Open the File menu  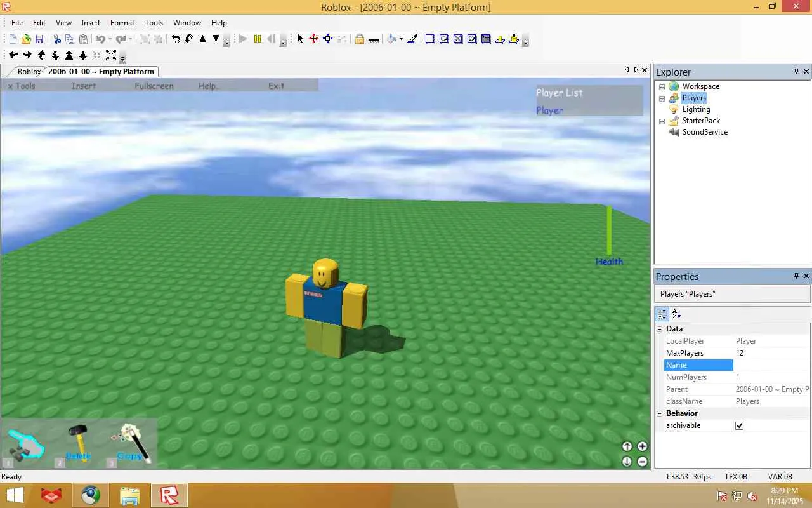17,23
